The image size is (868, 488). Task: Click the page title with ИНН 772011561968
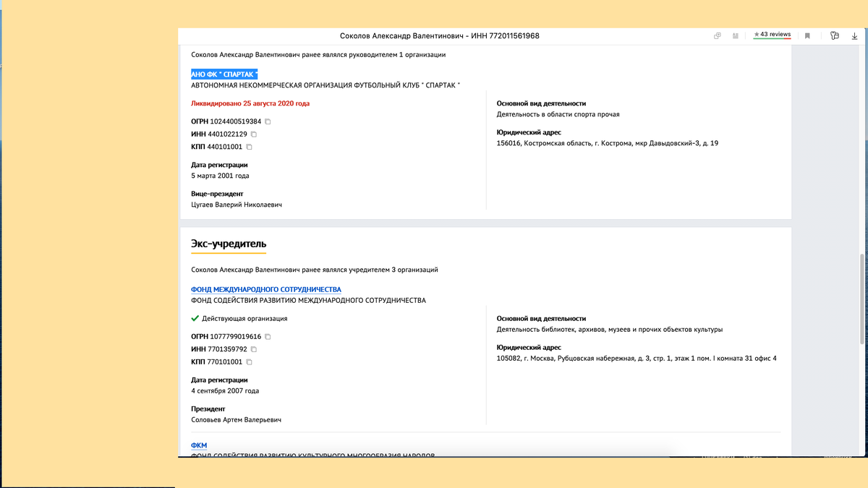pyautogui.click(x=440, y=36)
